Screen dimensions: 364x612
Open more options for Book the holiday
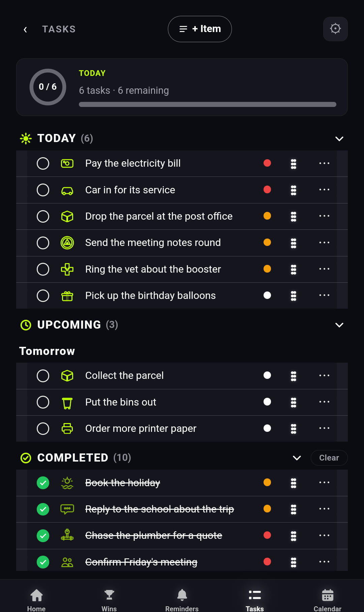point(324,483)
